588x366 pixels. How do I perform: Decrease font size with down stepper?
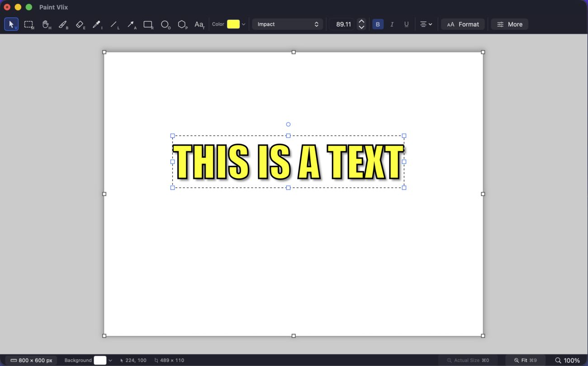[361, 28]
